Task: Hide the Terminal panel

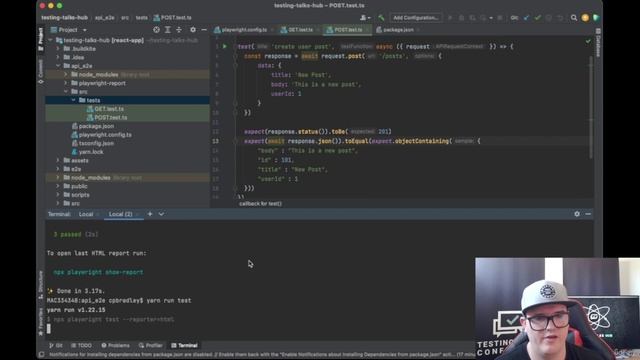Action: [x=588, y=214]
